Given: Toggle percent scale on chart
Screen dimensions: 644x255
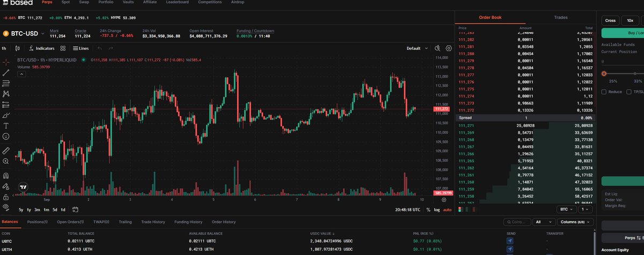Looking at the screenshot, I should (428, 209).
